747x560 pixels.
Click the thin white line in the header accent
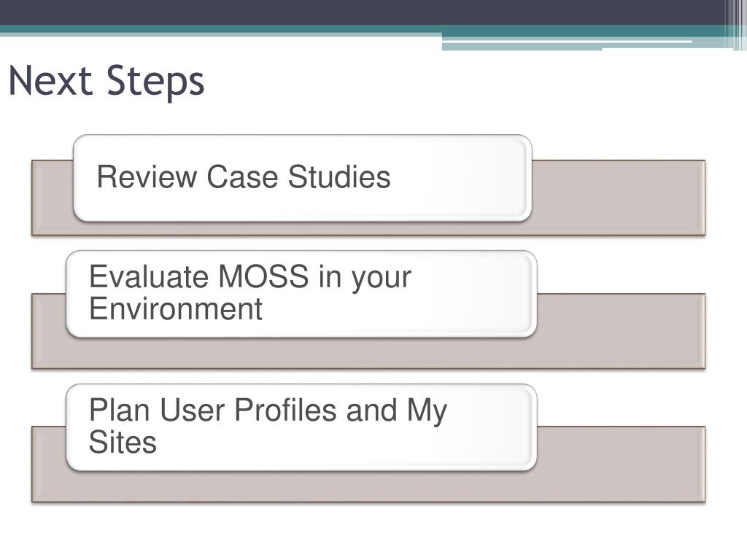[x=567, y=42]
